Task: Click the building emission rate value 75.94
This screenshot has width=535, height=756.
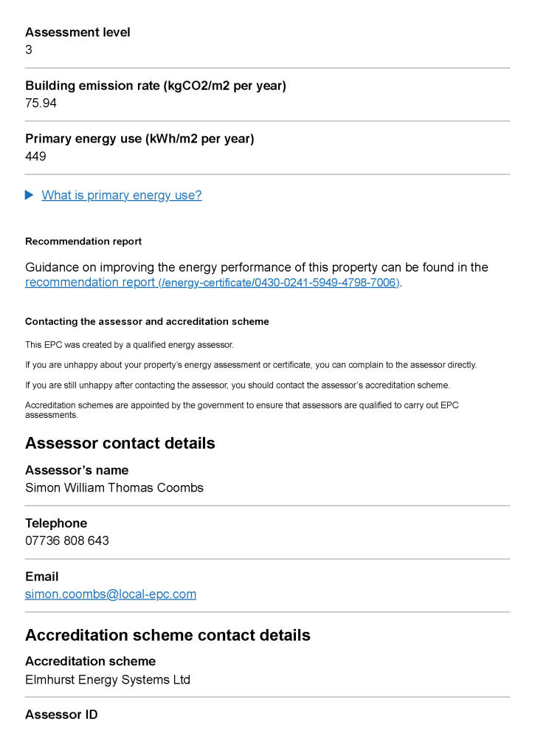Action: pyautogui.click(x=41, y=103)
